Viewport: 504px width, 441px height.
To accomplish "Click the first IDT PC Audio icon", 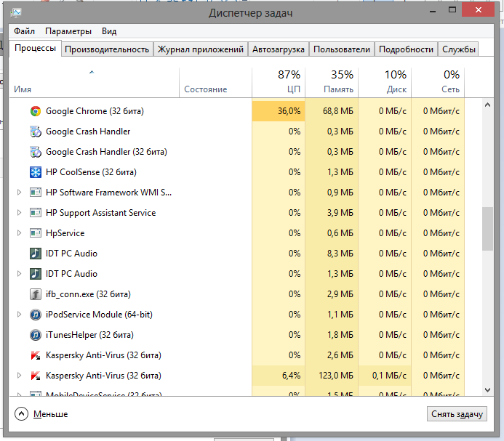I will pos(36,254).
